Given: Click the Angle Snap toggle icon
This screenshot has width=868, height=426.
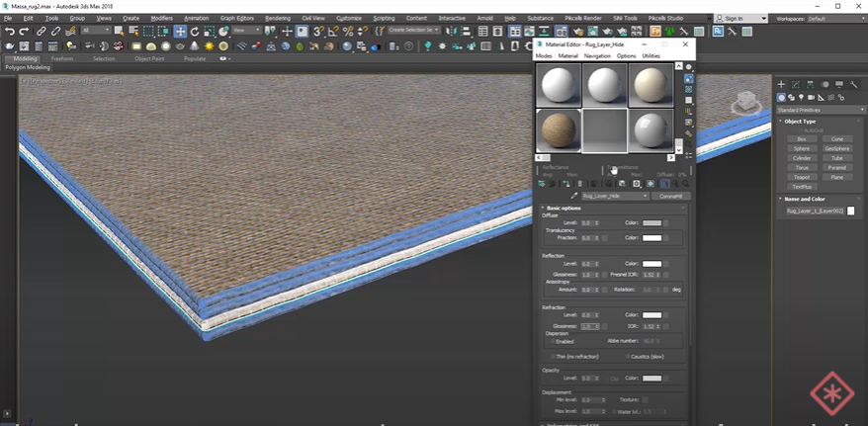Looking at the screenshot, I should click(x=331, y=32).
